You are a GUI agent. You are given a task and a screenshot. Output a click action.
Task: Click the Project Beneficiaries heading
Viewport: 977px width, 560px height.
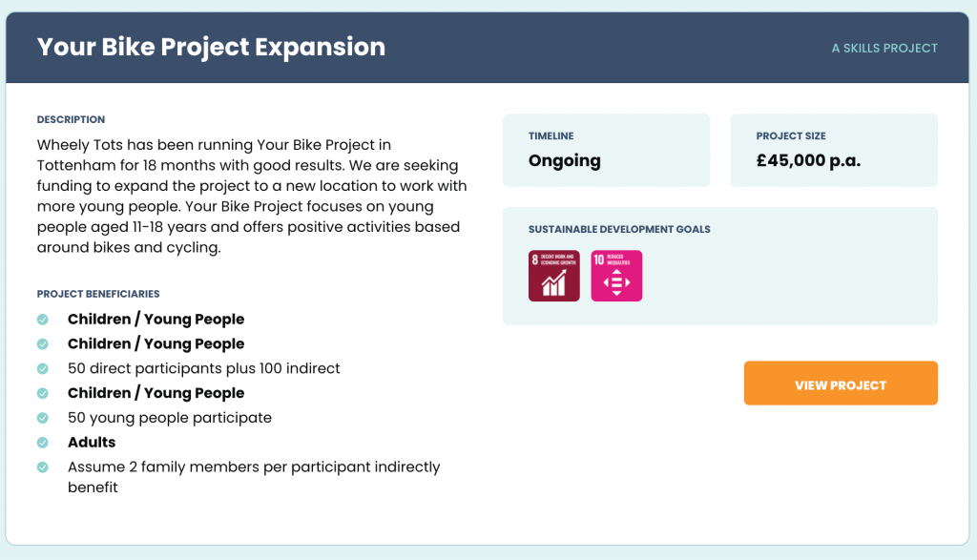tap(98, 294)
